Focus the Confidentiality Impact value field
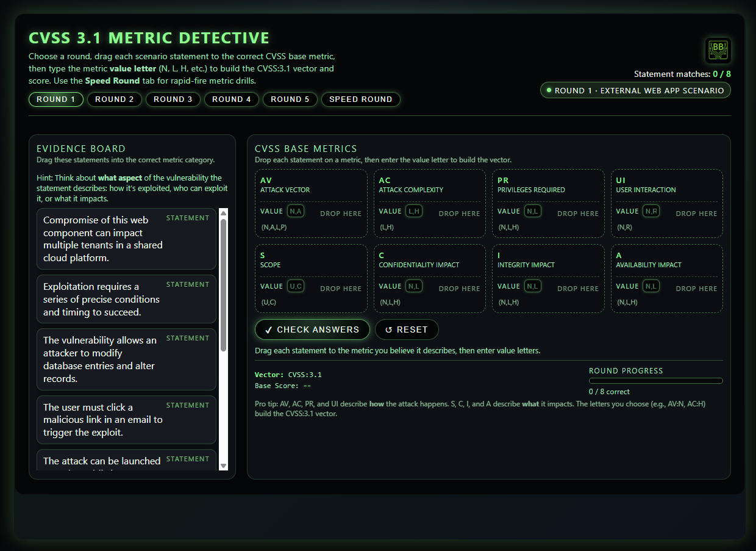Viewport: 756px width, 551px height. [414, 286]
